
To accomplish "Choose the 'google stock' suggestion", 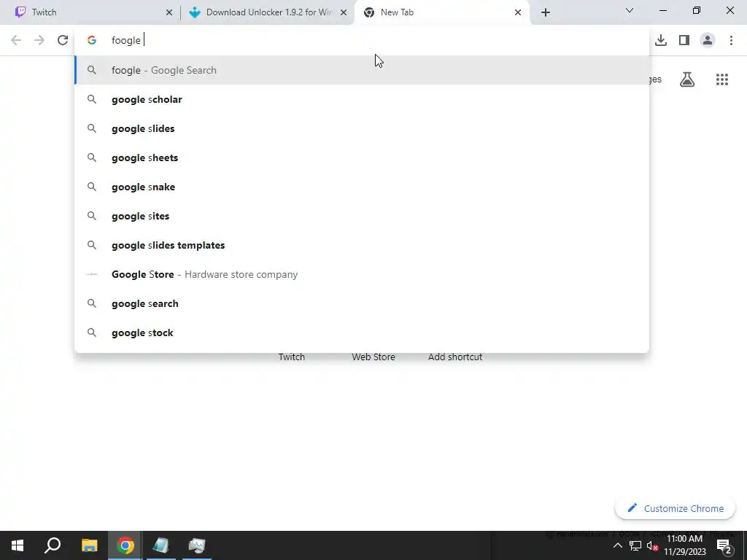I will point(362,332).
